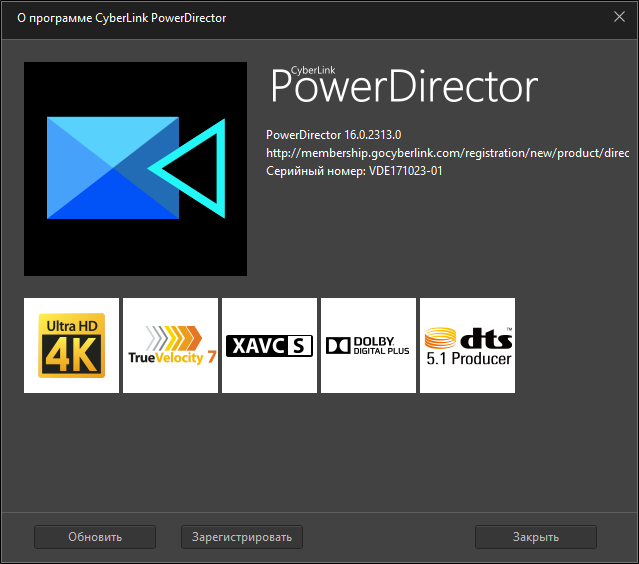Close the about dialog with X

point(619,17)
